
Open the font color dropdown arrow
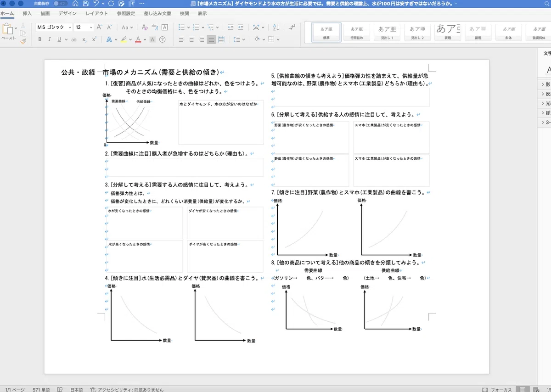pyautogui.click(x=145, y=40)
